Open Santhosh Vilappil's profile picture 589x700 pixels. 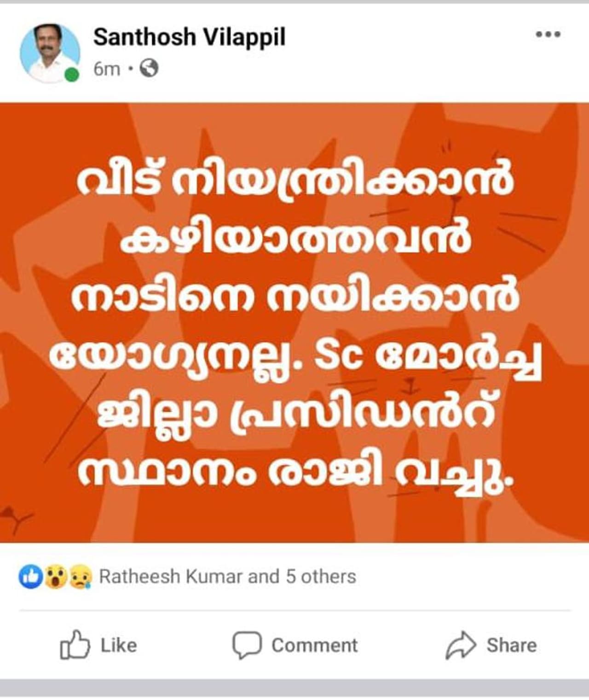(x=50, y=53)
